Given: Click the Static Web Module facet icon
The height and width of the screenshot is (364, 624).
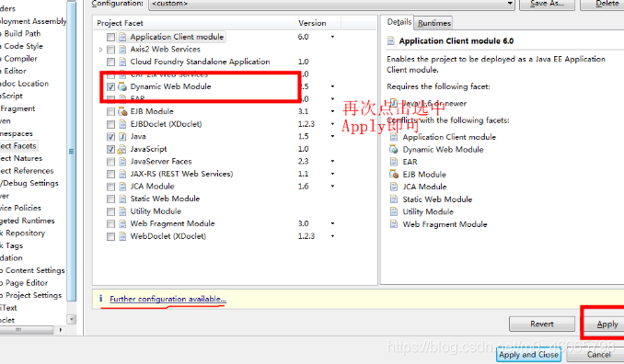Looking at the screenshot, I should (122, 199).
